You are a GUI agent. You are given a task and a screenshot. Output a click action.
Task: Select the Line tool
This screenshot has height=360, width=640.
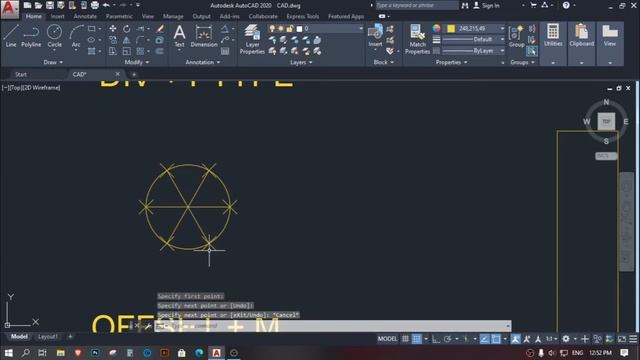tap(11, 36)
